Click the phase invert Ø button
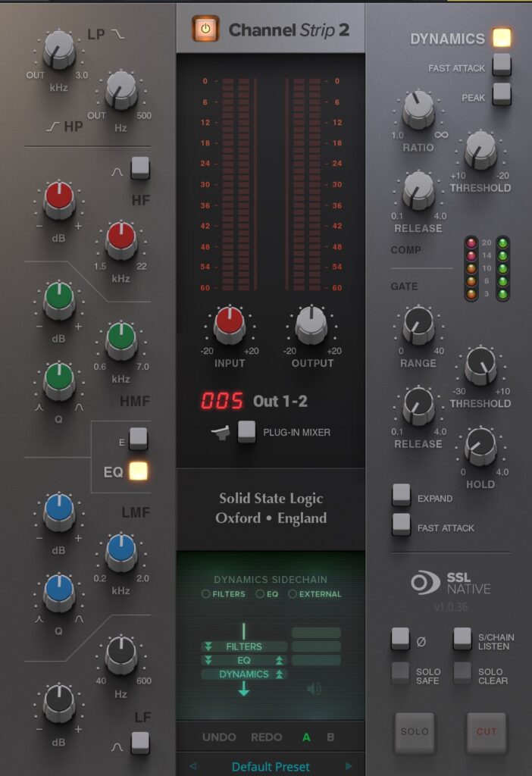This screenshot has width=532, height=776. point(401,639)
